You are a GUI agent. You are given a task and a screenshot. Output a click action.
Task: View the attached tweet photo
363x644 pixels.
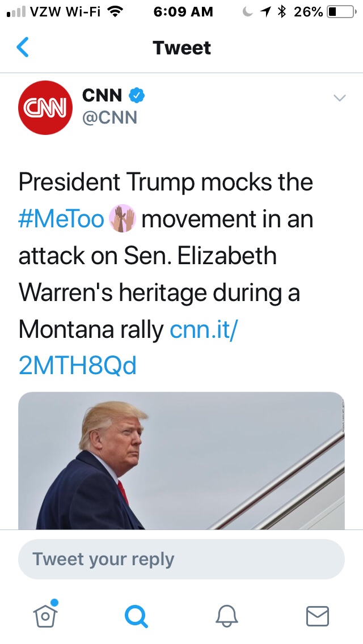(x=181, y=460)
